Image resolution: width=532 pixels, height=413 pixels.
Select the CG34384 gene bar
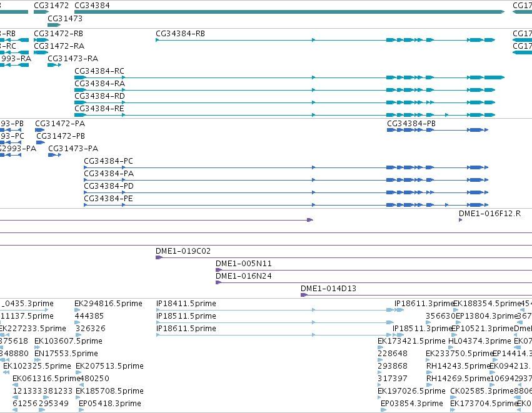289,12
